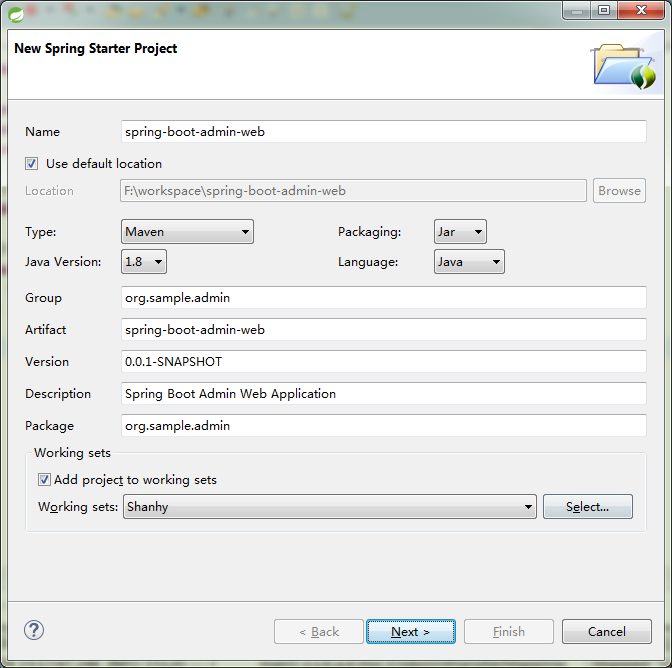Image resolution: width=672 pixels, height=668 pixels.
Task: Open the Packaging Jar dropdown
Action: [x=460, y=232]
